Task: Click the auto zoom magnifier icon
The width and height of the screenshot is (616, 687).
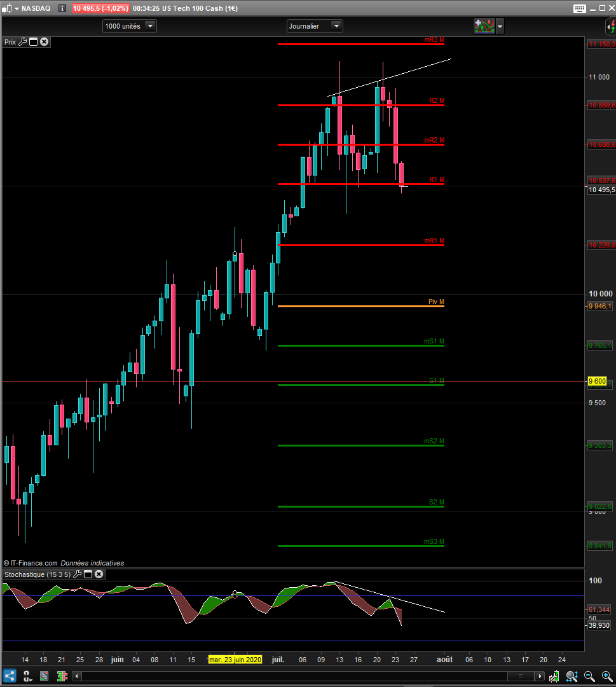Action: pyautogui.click(x=572, y=676)
